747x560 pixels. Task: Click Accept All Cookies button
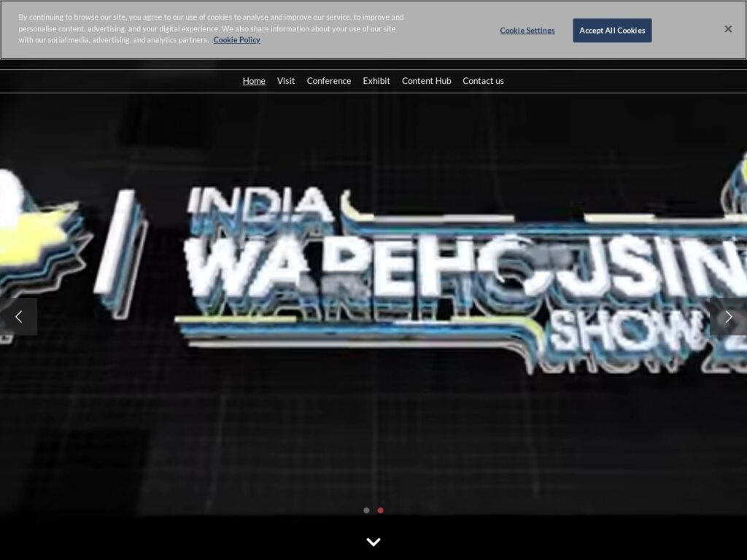[x=612, y=31]
